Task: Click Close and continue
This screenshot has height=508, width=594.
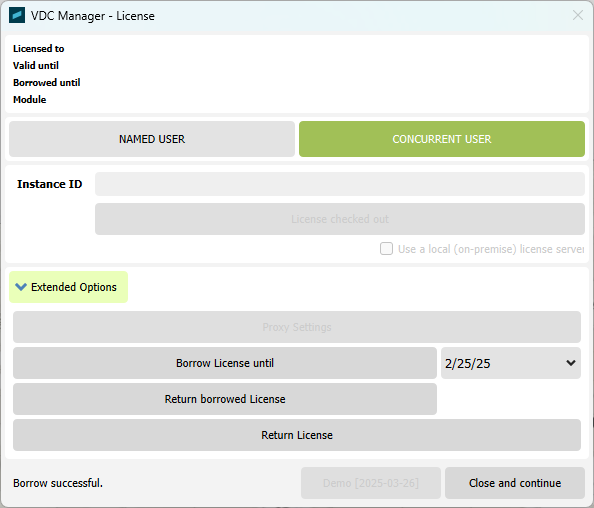Action: tap(515, 483)
